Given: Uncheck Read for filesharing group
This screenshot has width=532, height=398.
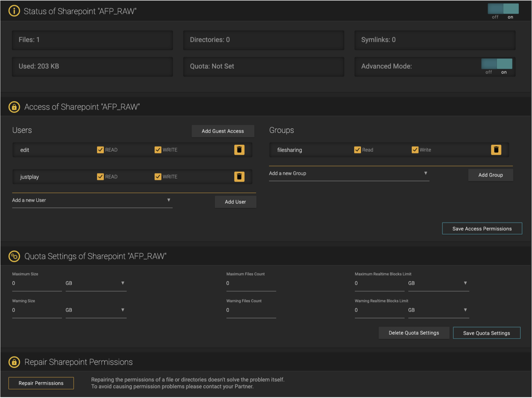Looking at the screenshot, I should 357,150.
